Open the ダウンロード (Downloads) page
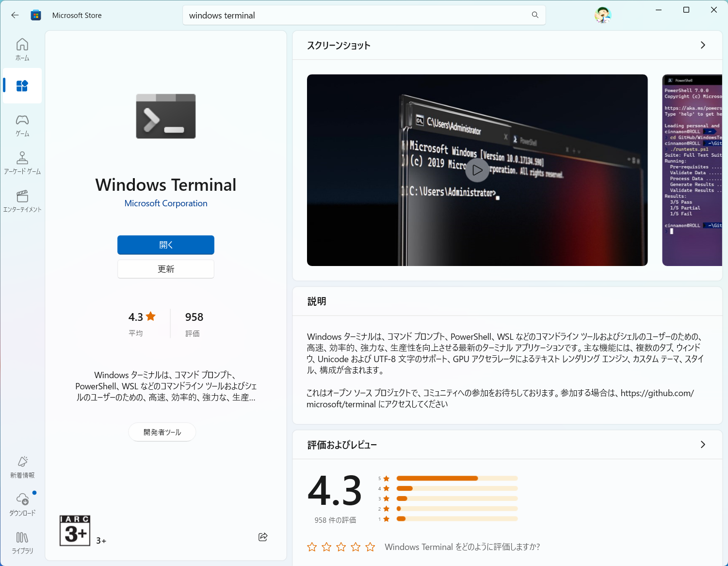The image size is (728, 566). tap(22, 505)
